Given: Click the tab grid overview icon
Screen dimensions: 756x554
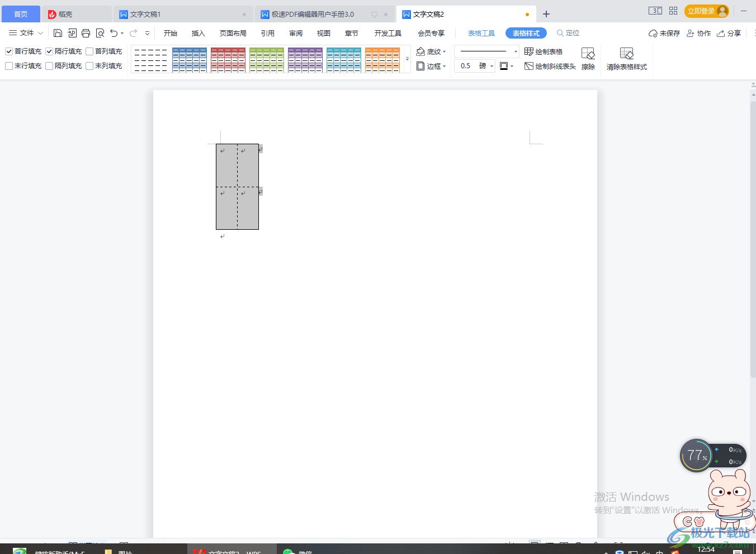Looking at the screenshot, I should pos(673,11).
